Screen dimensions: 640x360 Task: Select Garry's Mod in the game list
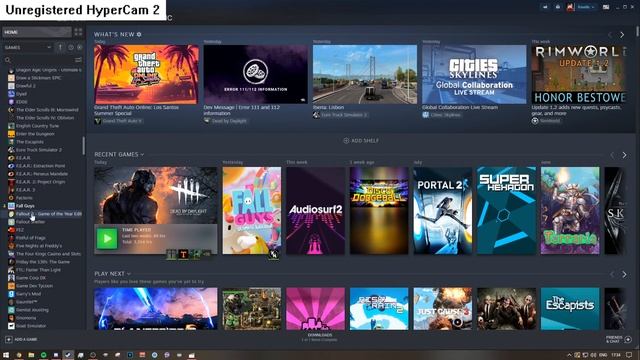(29, 294)
